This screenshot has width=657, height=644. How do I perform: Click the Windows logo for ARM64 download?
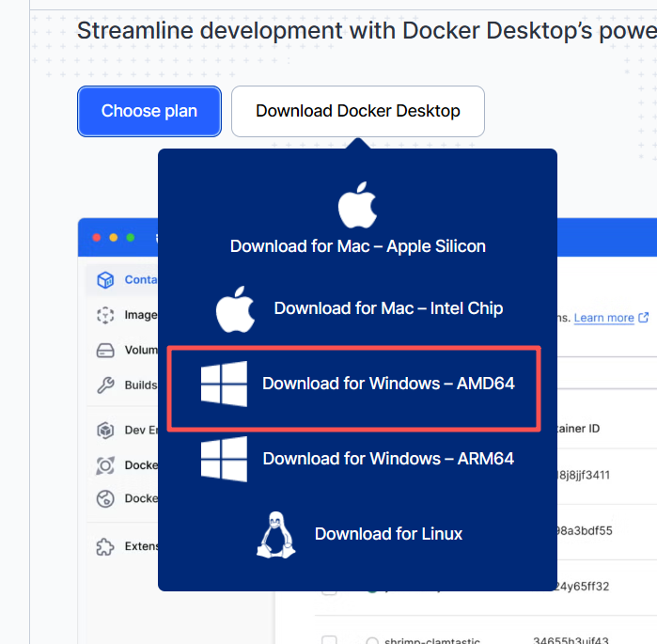point(224,459)
